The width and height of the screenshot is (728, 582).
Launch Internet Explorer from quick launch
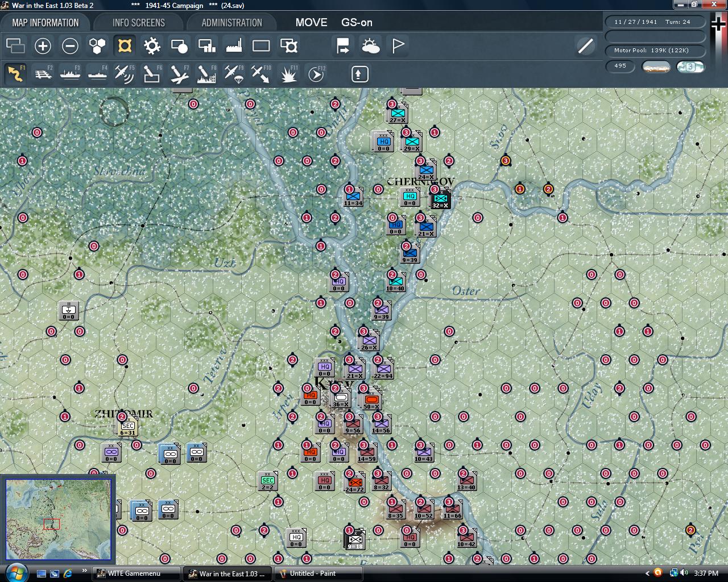coord(68,573)
